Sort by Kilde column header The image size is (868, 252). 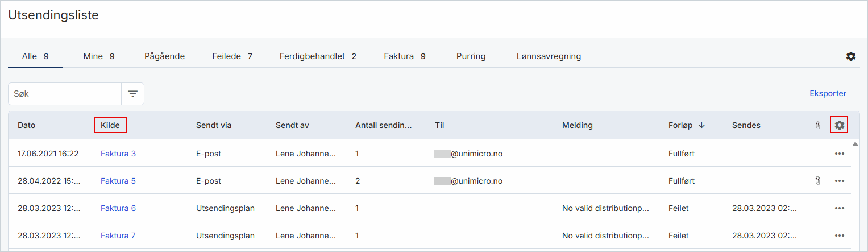tap(110, 125)
